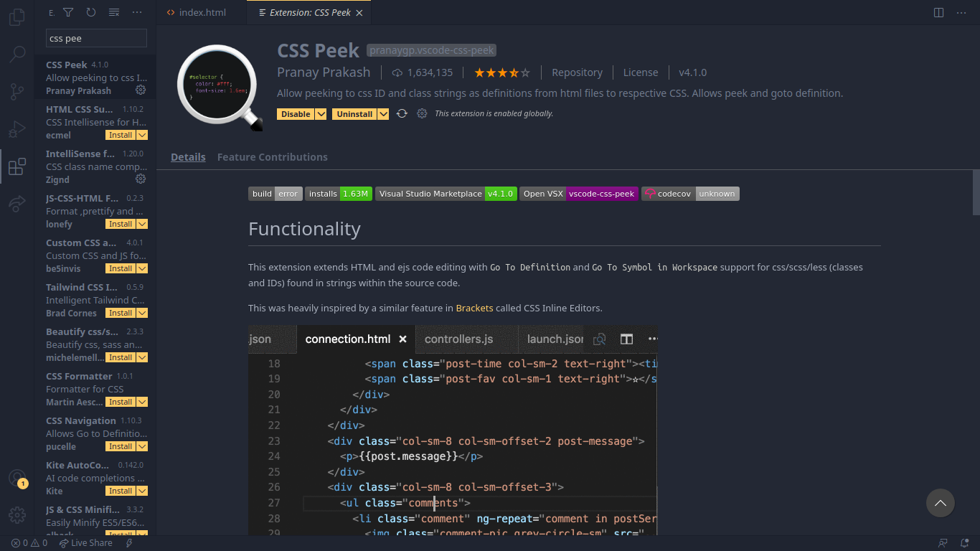Screen dimensions: 980x551
Task: Click the Visual Studio Marketplace v4.1.0 badge
Action: [x=446, y=194]
